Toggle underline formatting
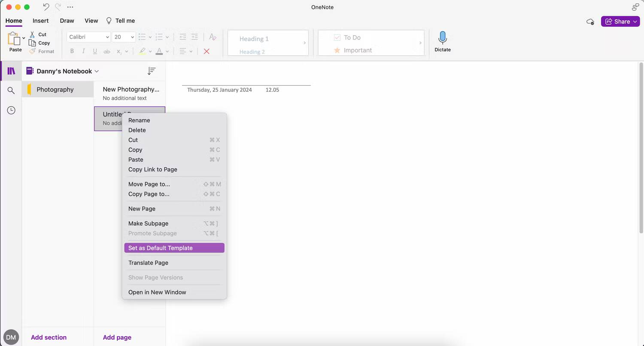 click(x=95, y=51)
